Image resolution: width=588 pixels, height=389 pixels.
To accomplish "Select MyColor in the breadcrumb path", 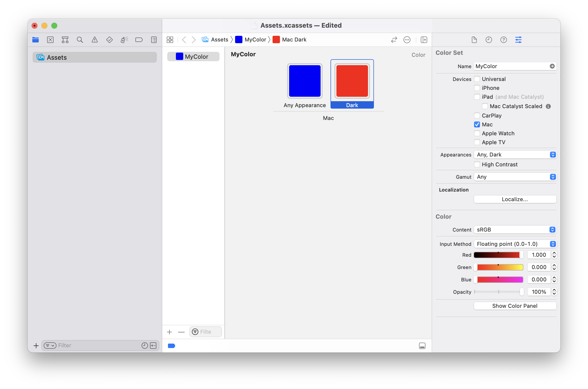I will point(255,39).
